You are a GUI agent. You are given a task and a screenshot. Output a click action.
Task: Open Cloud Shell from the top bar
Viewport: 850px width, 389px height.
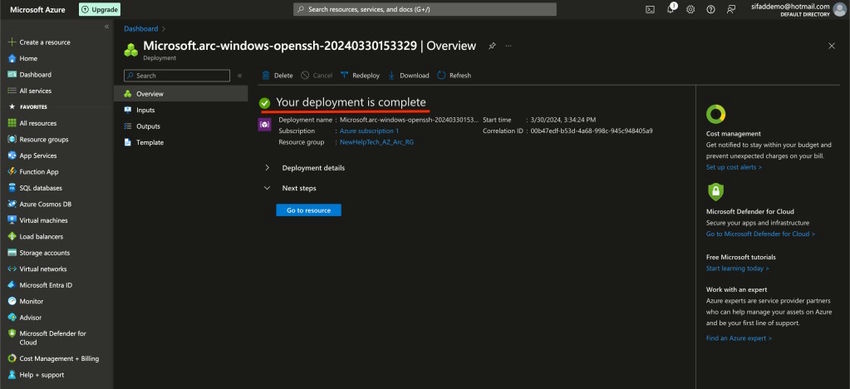pos(650,9)
